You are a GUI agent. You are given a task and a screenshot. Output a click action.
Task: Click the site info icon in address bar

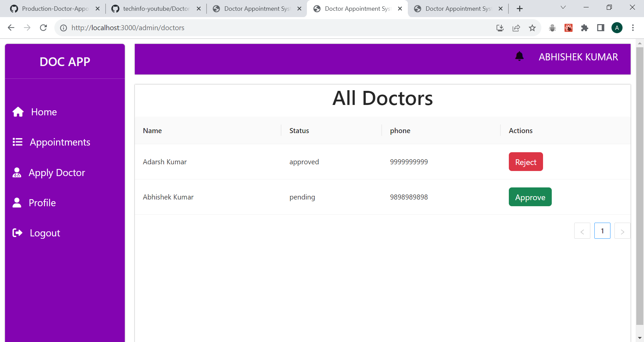click(63, 28)
